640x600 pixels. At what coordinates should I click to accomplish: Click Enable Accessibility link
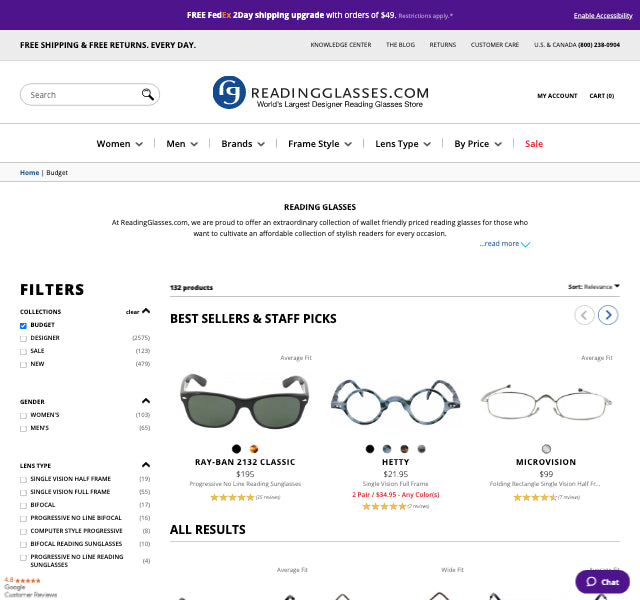[603, 16]
